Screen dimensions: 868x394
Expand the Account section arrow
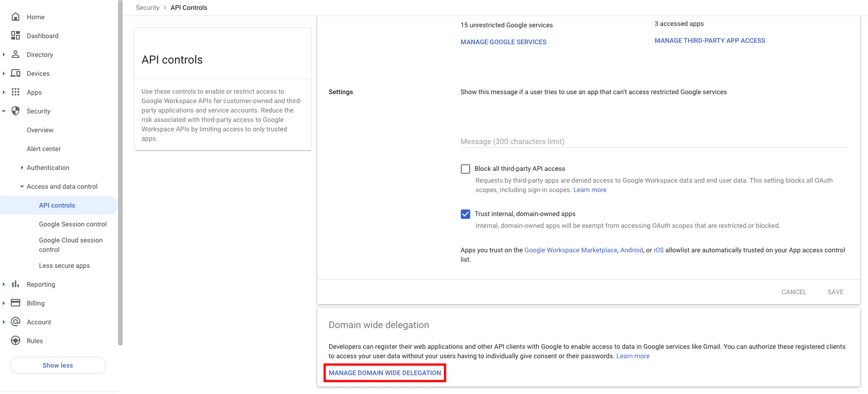coord(4,322)
